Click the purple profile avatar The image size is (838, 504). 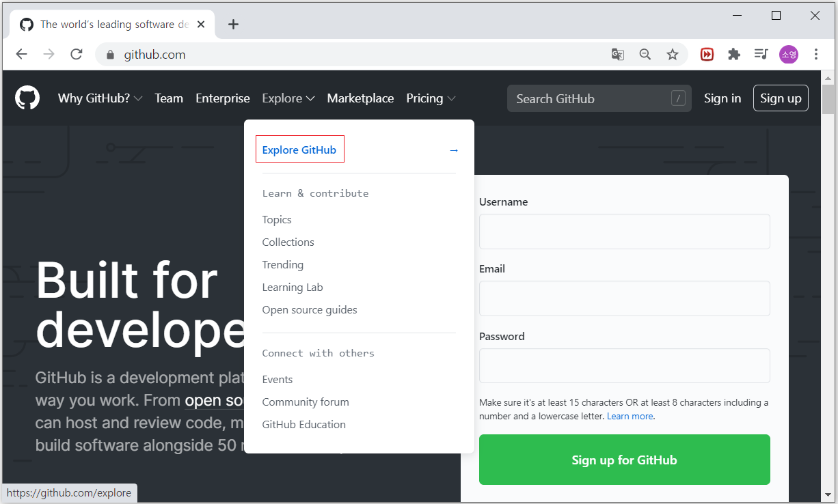[x=789, y=55]
